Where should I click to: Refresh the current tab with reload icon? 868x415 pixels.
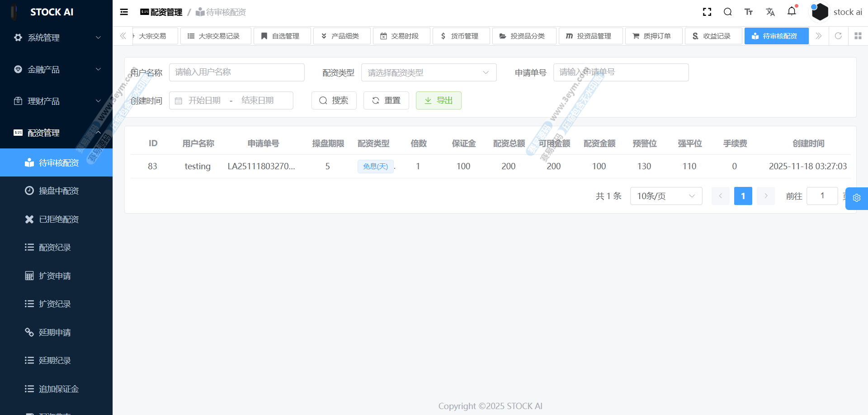838,36
